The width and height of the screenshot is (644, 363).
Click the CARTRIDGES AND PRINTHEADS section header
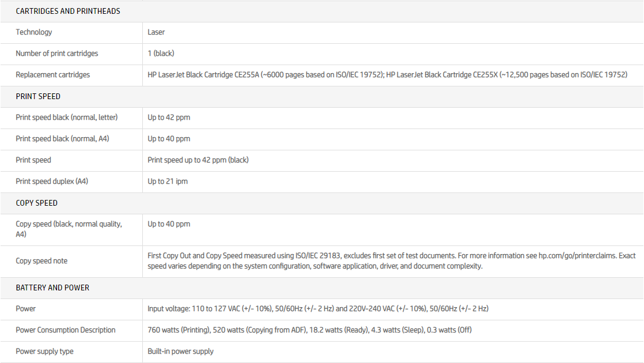click(68, 11)
